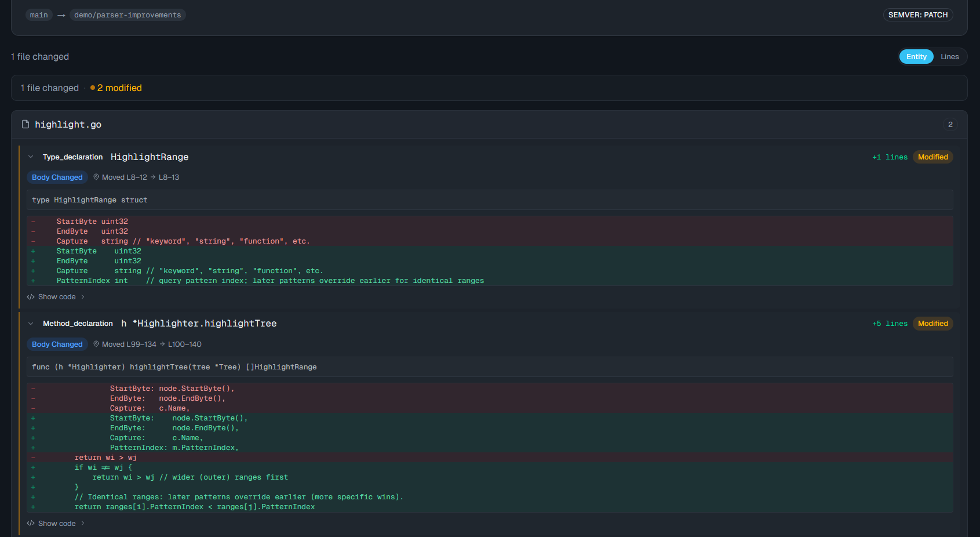Click the type HighlightRange struct signature line

point(490,200)
